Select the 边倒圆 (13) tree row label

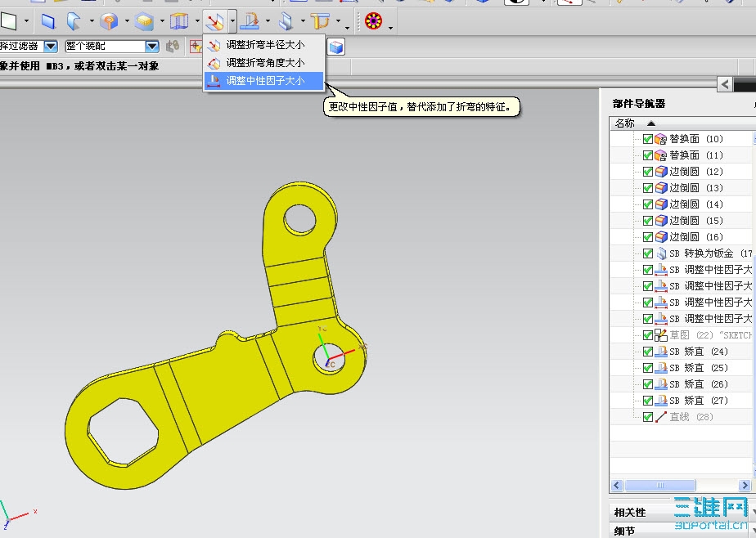point(696,188)
